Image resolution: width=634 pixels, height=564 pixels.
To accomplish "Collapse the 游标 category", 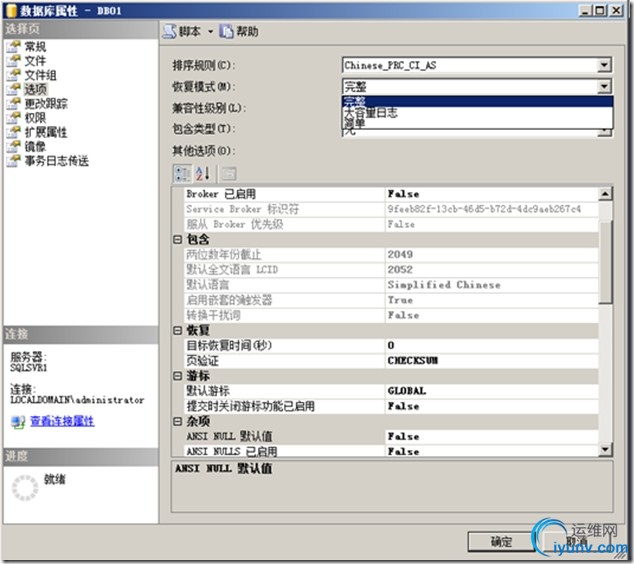I will pyautogui.click(x=177, y=376).
